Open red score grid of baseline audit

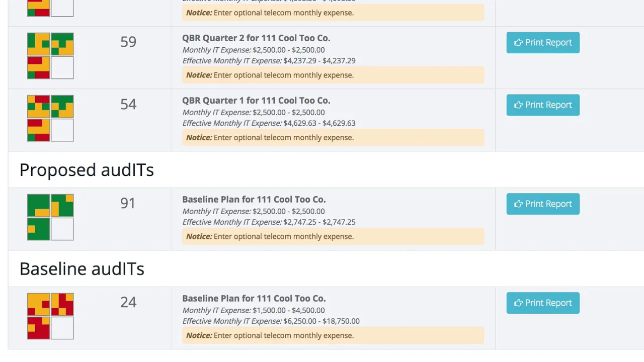pyautogui.click(x=50, y=316)
